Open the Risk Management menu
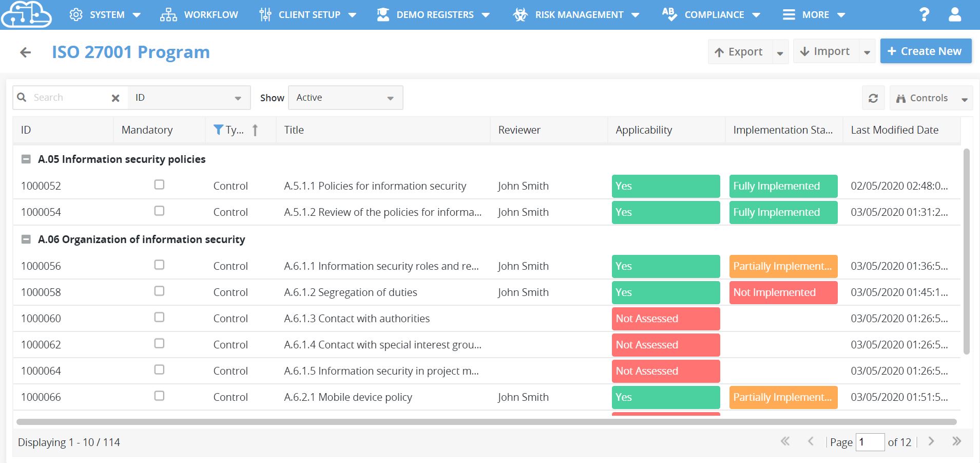The width and height of the screenshot is (980, 463). tap(576, 14)
